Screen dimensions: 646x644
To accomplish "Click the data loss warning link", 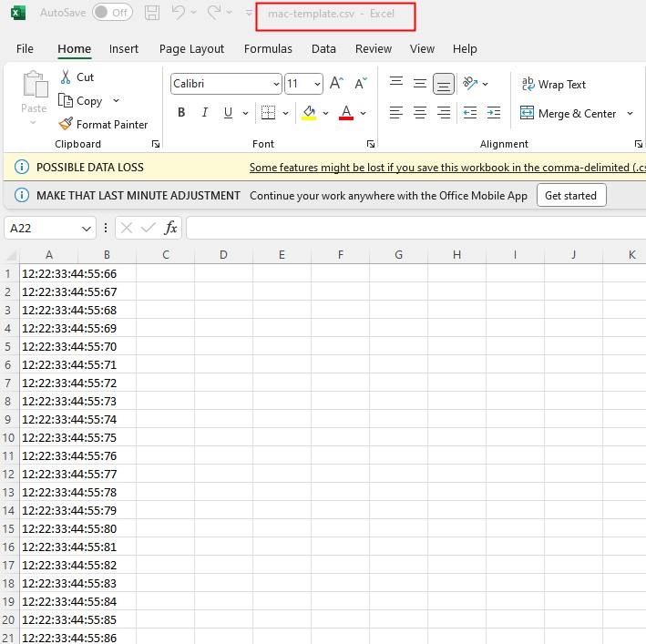I will point(447,168).
